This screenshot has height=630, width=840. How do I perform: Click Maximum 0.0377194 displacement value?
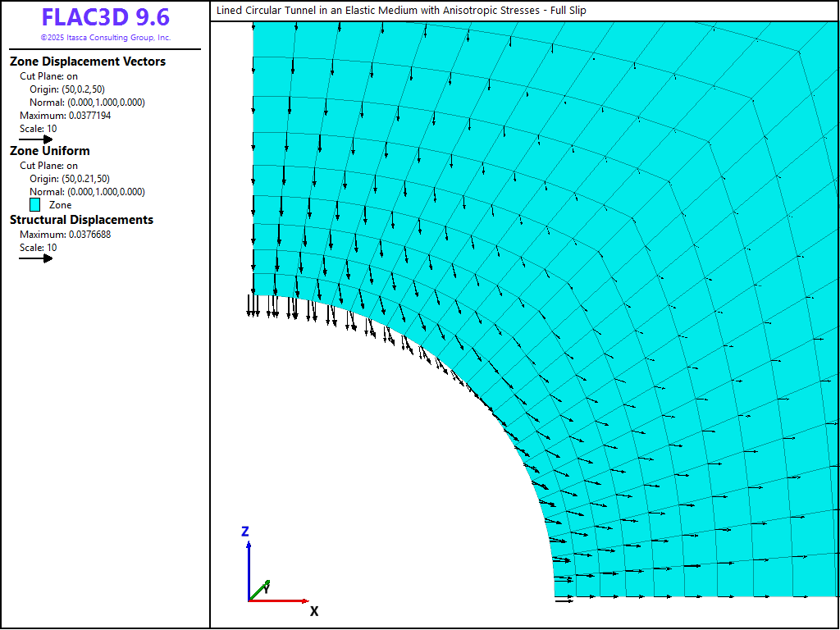pos(65,116)
